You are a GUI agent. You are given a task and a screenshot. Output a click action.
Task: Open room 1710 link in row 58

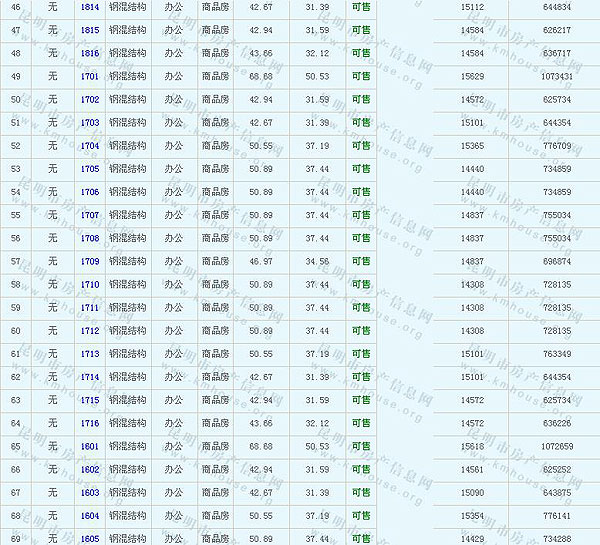click(x=90, y=284)
